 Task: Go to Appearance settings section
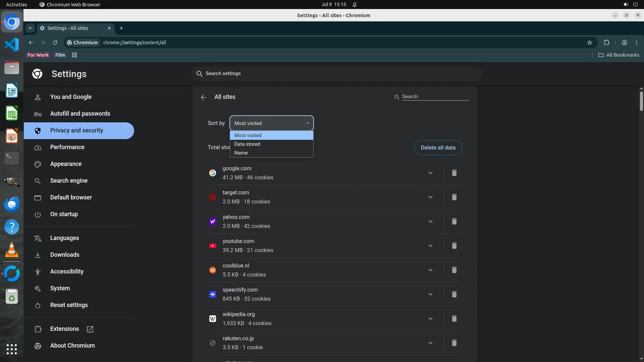pos(66,164)
